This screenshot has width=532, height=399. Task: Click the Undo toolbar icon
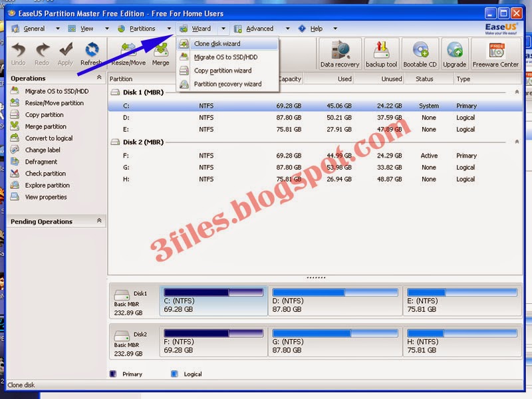[19, 55]
